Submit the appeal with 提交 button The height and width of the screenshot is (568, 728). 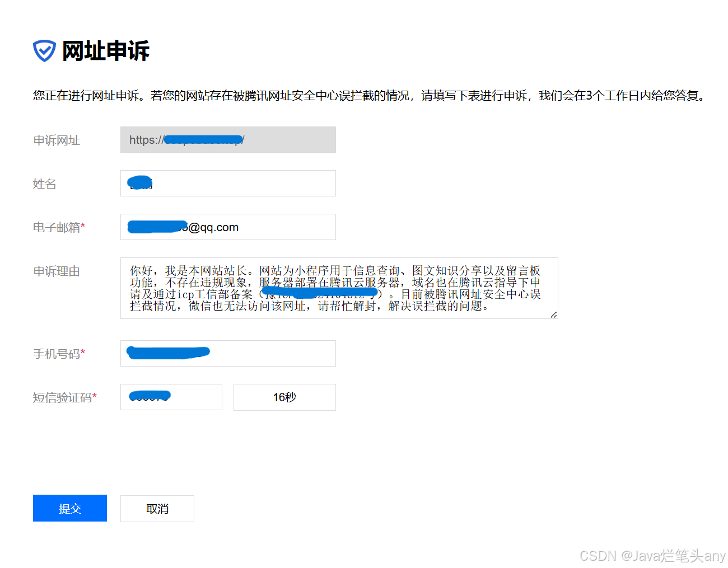pos(70,508)
